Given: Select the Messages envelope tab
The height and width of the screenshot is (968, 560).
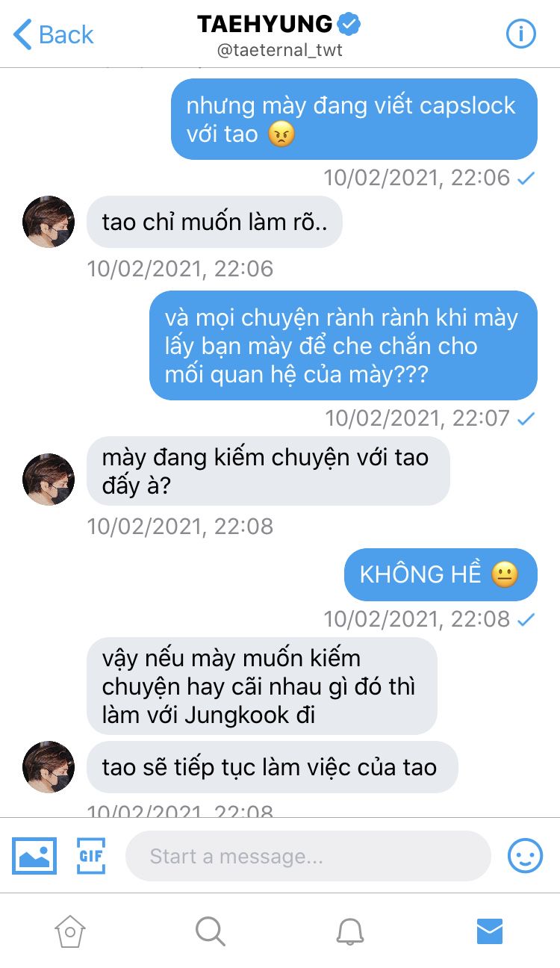Looking at the screenshot, I should pos(490,931).
